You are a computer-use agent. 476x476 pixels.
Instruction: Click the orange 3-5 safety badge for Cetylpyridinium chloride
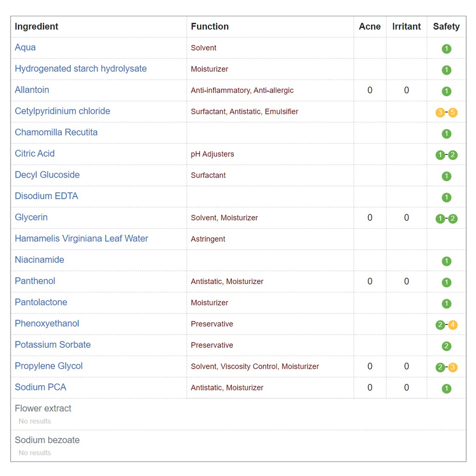446,112
